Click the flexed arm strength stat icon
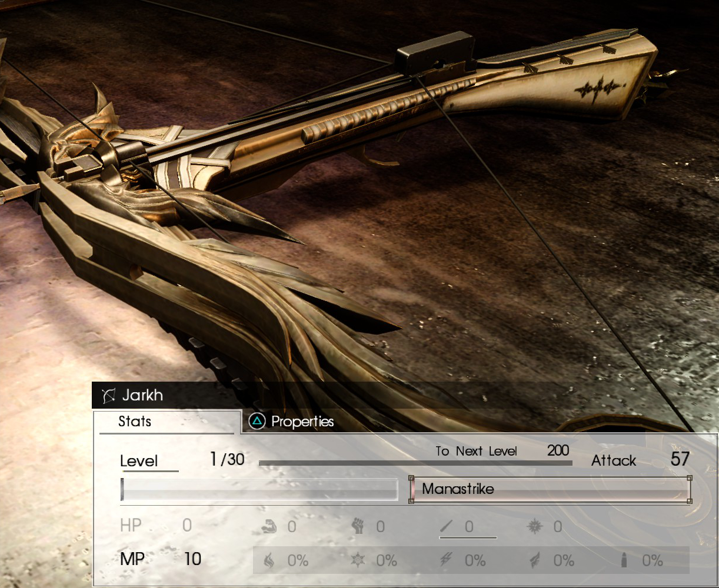The width and height of the screenshot is (719, 588). pyautogui.click(x=269, y=526)
